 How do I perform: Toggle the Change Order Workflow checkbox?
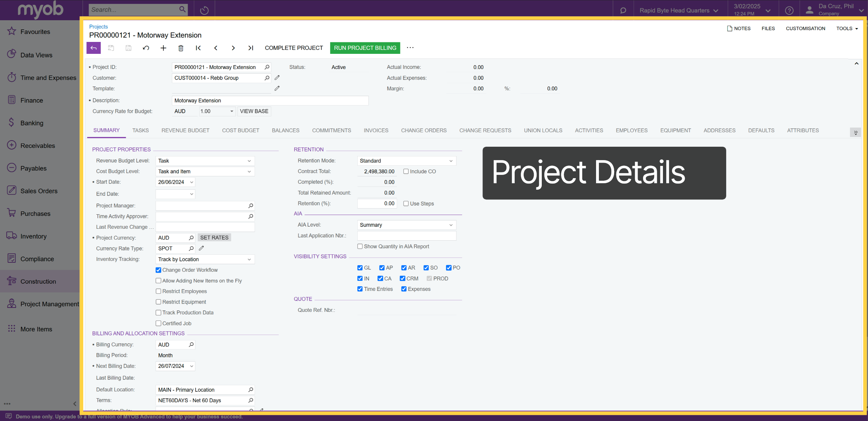(158, 270)
